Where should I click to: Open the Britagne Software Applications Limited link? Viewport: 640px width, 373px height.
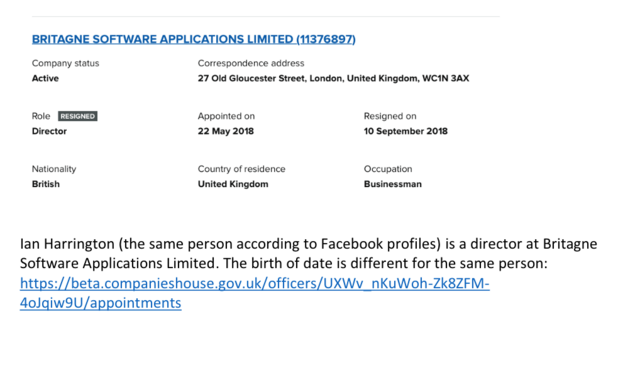[194, 39]
